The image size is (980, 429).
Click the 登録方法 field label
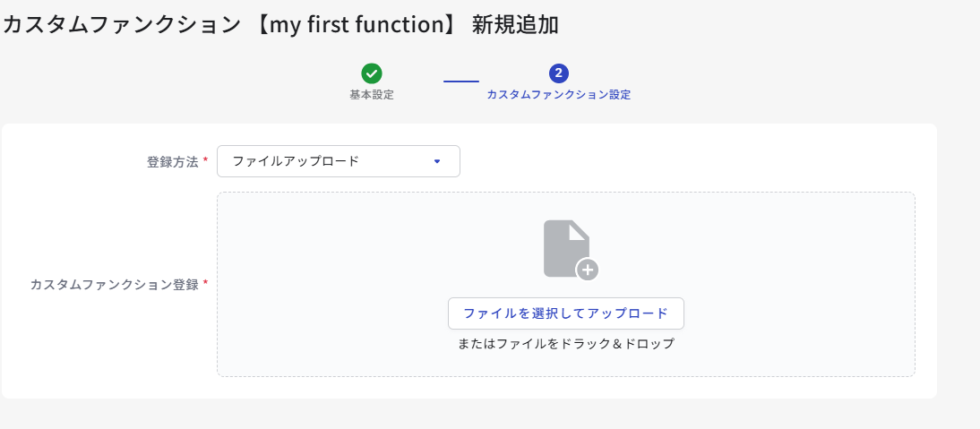click(x=173, y=162)
